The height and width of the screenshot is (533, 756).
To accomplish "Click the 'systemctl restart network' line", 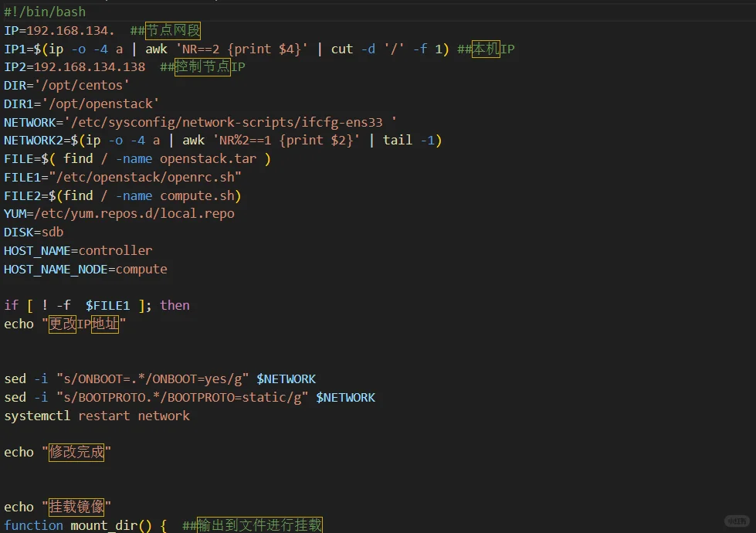I will (x=97, y=416).
